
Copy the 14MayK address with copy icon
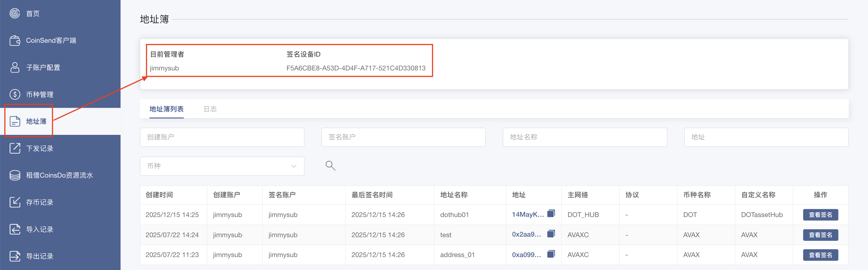pyautogui.click(x=551, y=213)
